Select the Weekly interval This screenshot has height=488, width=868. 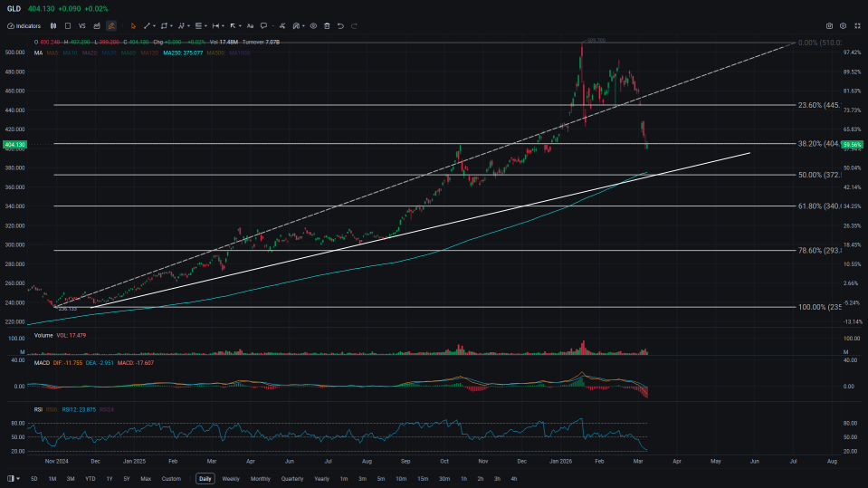click(231, 479)
